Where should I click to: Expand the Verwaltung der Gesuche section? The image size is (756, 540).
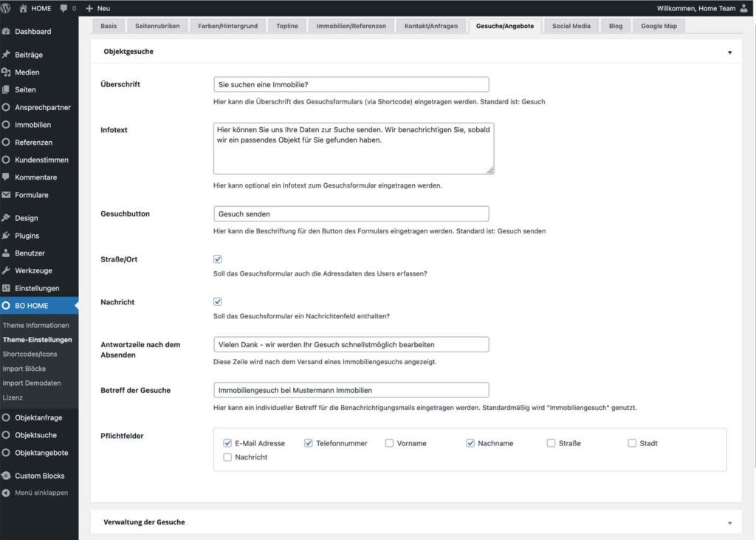pos(729,522)
